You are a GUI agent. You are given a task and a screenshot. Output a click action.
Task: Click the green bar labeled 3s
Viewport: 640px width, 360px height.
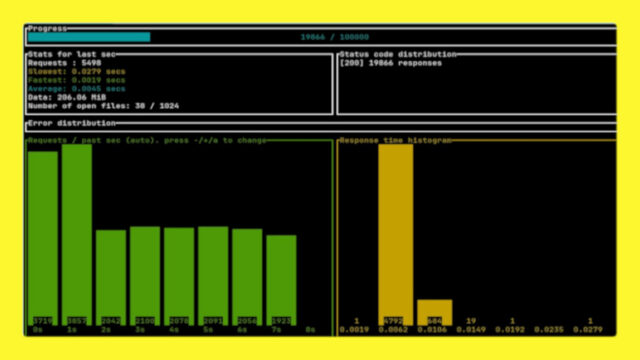pos(145,276)
